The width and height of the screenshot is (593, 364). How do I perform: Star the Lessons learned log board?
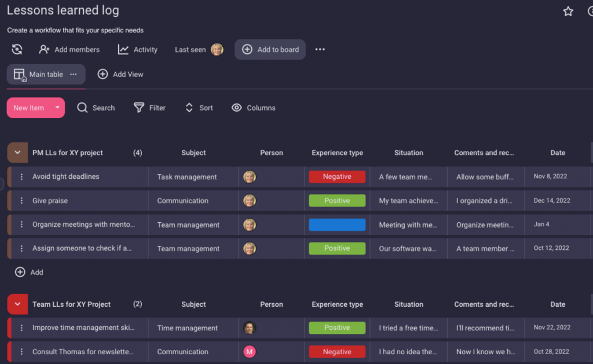[x=568, y=11]
